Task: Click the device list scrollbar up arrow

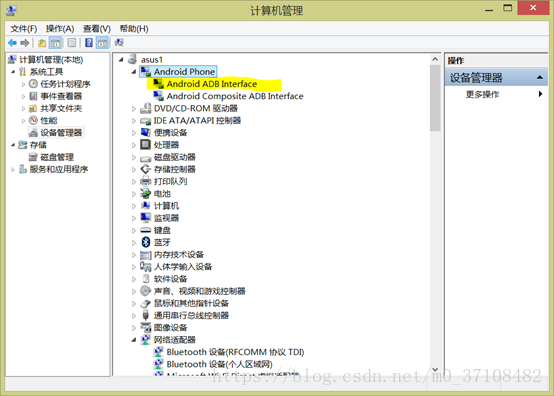Action: click(x=435, y=59)
